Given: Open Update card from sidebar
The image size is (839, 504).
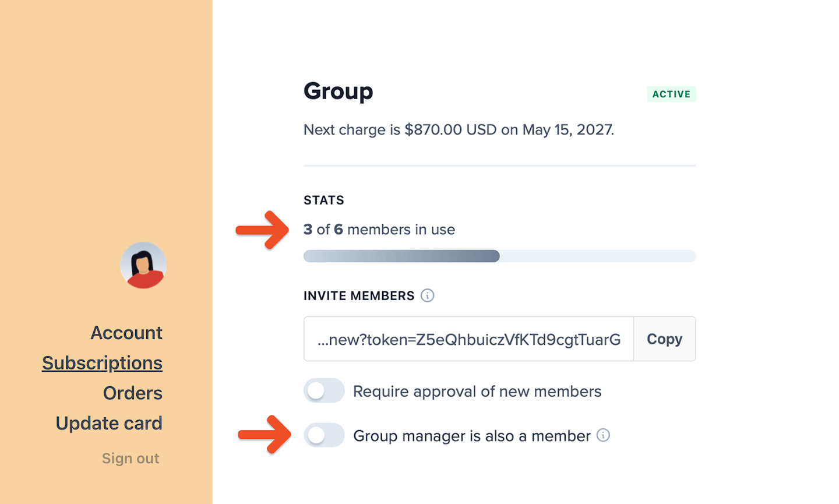Looking at the screenshot, I should pos(109,424).
